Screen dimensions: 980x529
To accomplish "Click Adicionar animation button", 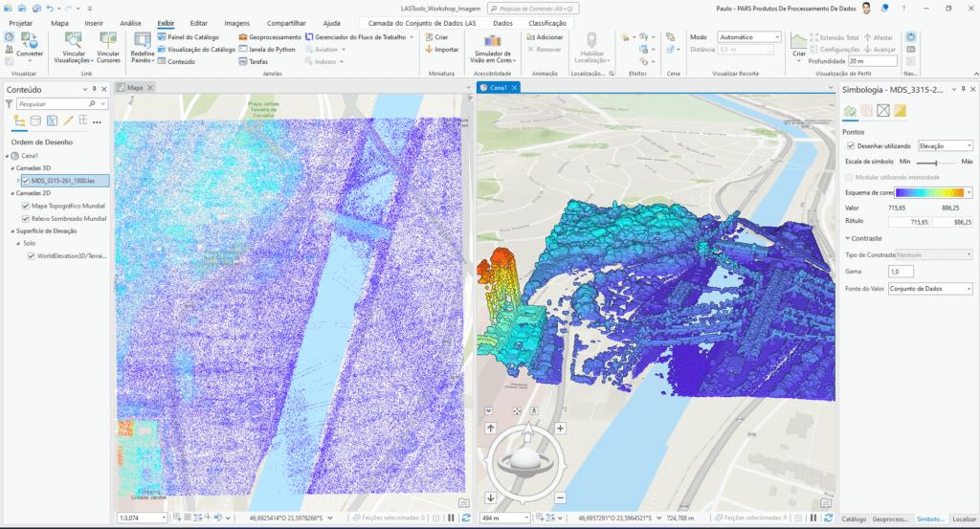I will (544, 36).
